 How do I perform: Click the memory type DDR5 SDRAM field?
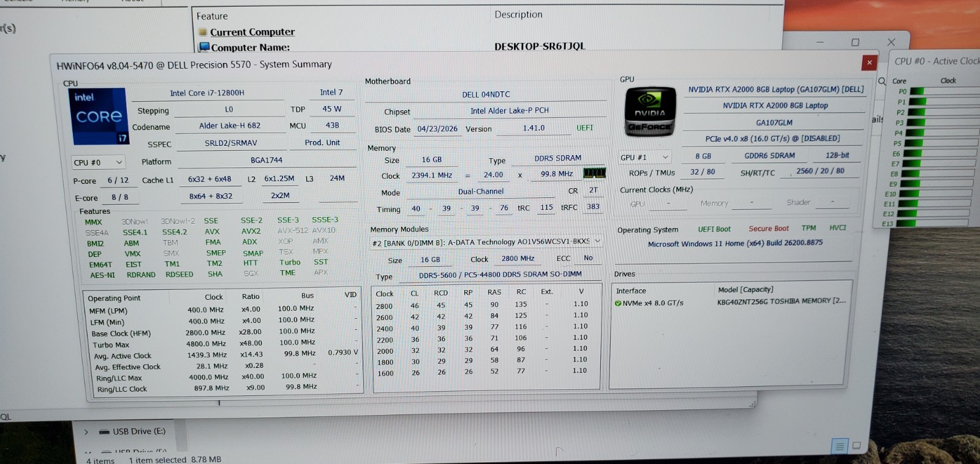[x=558, y=158]
